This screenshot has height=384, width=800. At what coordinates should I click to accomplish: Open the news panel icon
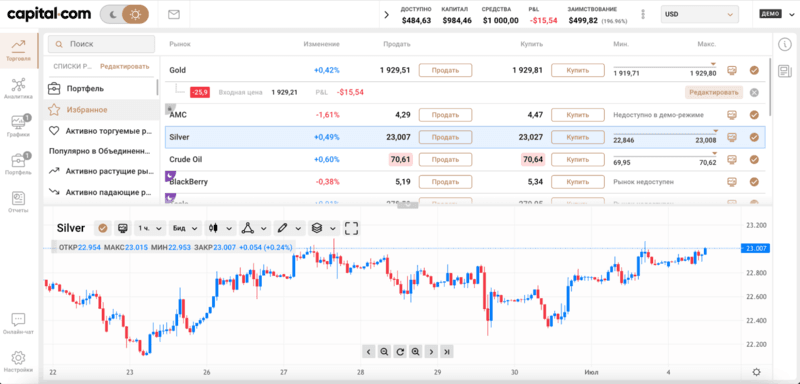tap(784, 70)
